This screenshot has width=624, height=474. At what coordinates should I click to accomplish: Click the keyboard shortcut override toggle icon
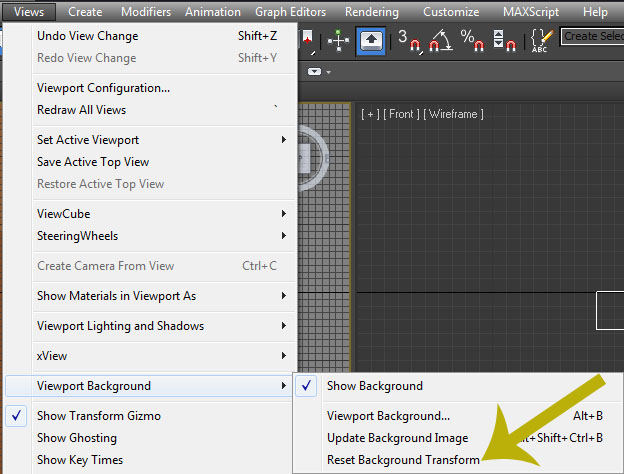click(x=371, y=40)
